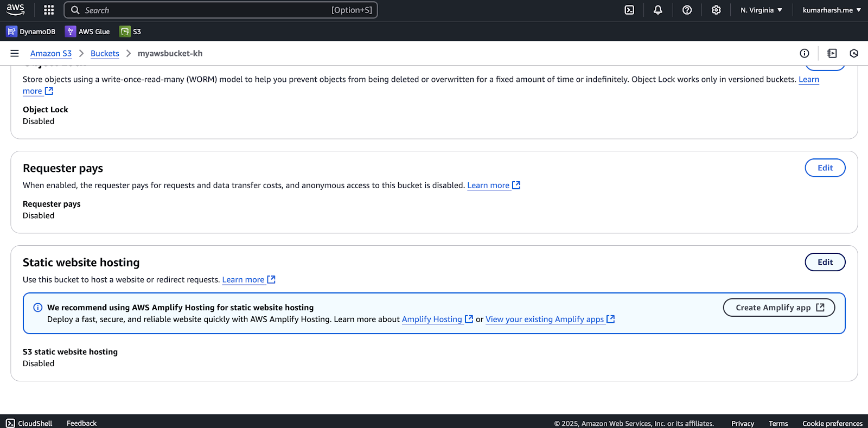
Task: Open the help question mark menu
Action: (x=687, y=10)
